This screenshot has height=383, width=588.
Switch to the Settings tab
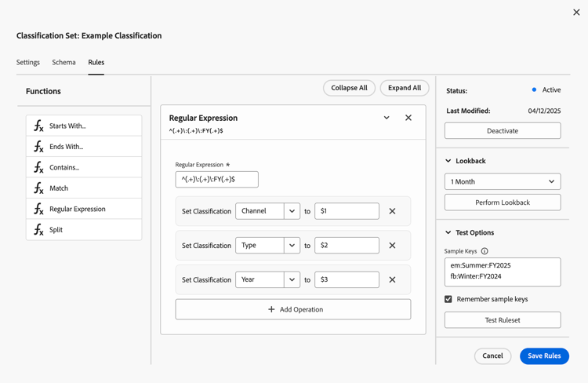(28, 62)
